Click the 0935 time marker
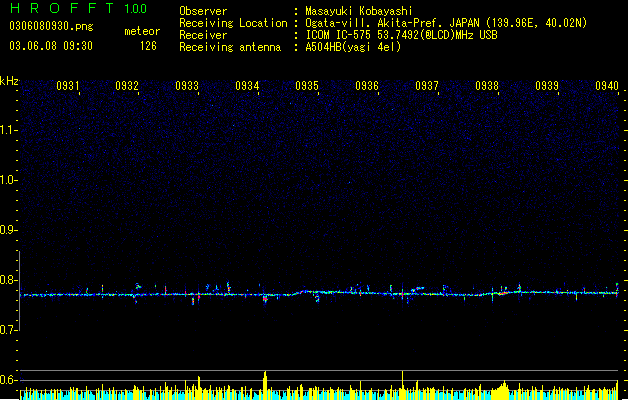629x400 pixels. 307,86
